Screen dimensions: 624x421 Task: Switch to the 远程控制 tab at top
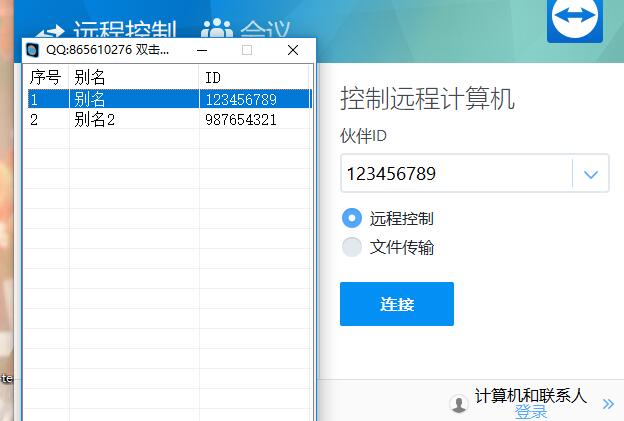tap(125, 30)
